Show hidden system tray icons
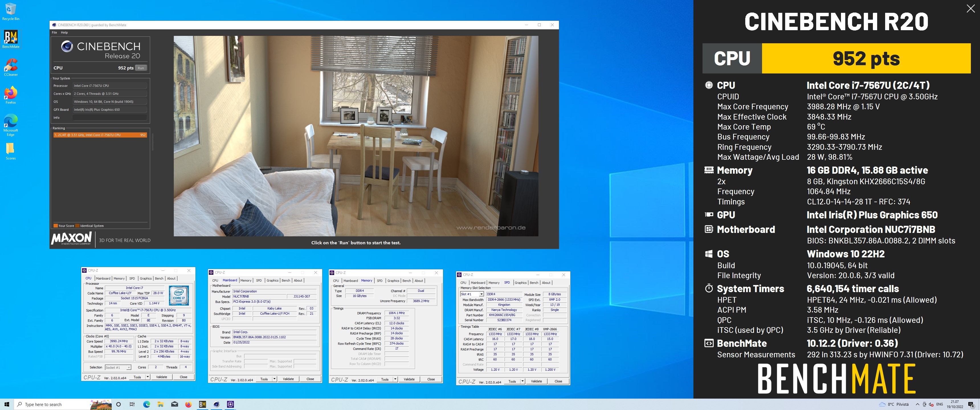The height and width of the screenshot is (410, 980). 918,404
